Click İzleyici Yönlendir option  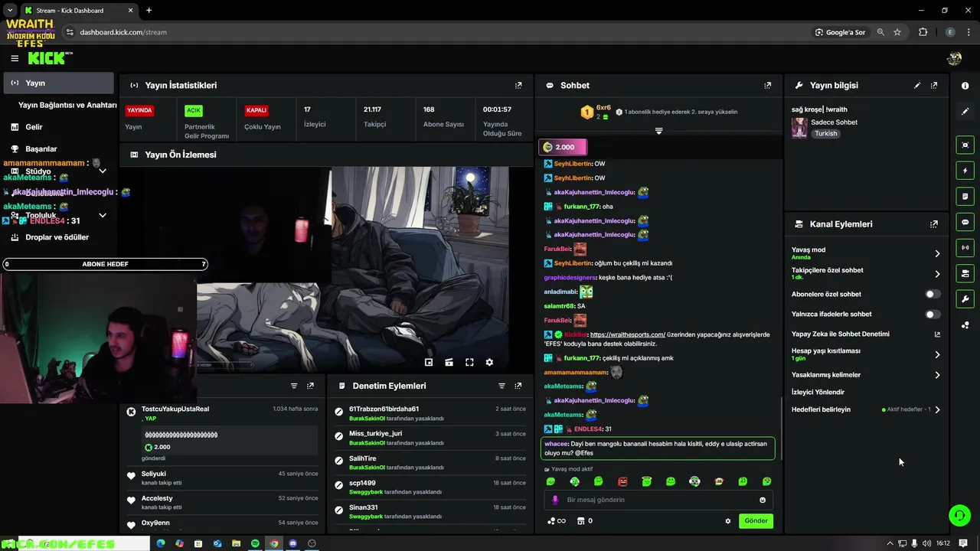click(818, 393)
